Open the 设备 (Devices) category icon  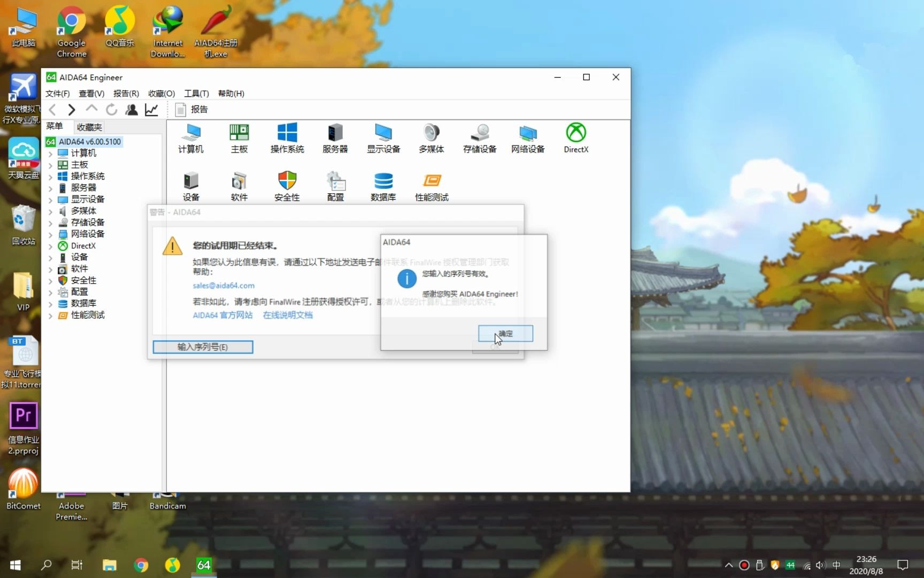[x=191, y=186]
